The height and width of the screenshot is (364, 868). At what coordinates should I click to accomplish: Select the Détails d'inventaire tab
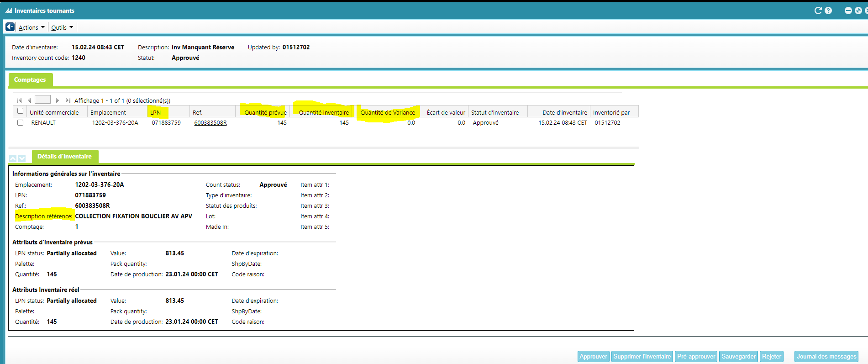pyautogui.click(x=64, y=156)
